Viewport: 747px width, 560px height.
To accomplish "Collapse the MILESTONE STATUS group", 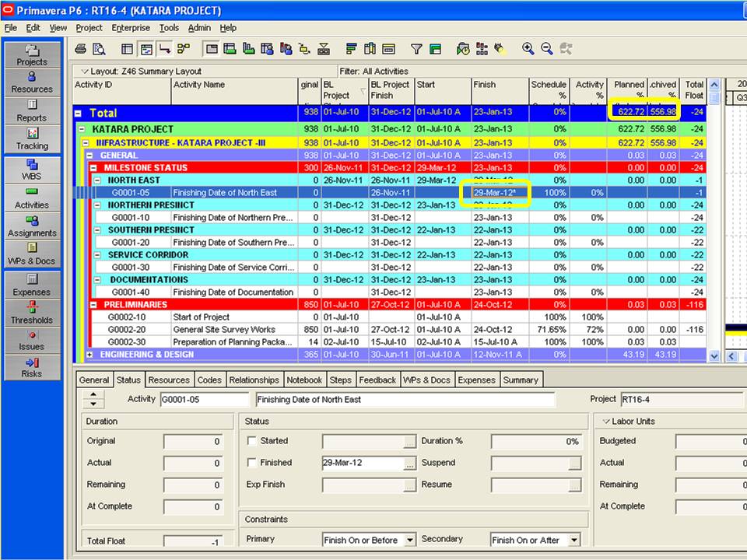I will pyautogui.click(x=93, y=168).
